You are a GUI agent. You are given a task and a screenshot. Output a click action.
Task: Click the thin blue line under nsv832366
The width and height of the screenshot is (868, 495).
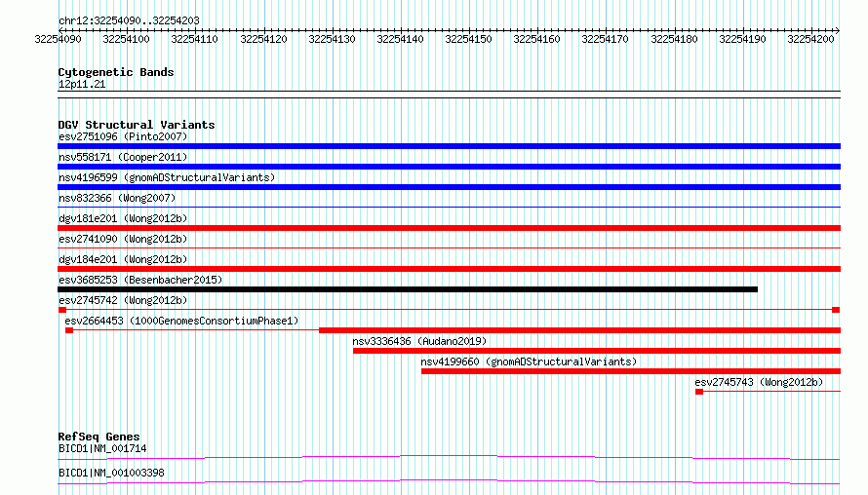[x=449, y=207]
